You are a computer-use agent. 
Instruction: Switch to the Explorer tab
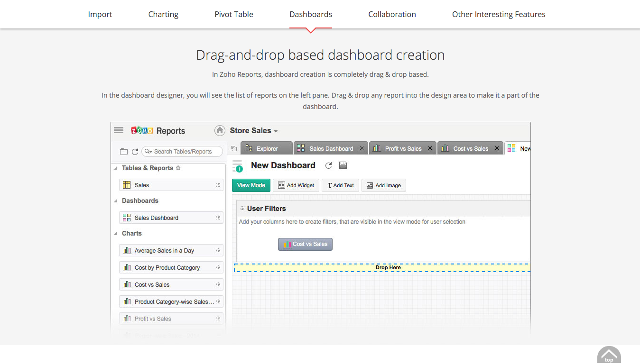(x=267, y=148)
